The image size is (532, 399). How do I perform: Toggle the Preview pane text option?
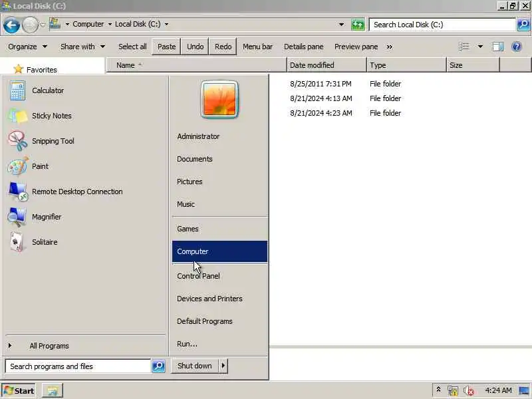pyautogui.click(x=356, y=47)
